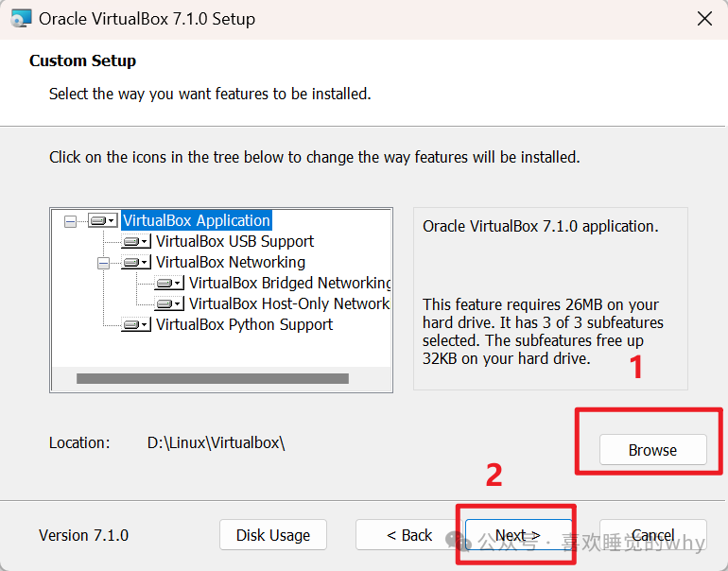Open VirtualBox Bridged Networking drive icon
The width and height of the screenshot is (728, 571).
(x=169, y=284)
